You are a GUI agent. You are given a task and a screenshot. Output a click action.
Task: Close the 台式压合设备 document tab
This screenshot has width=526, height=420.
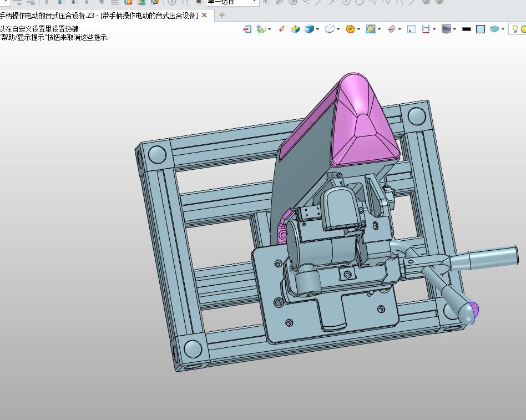coord(204,16)
